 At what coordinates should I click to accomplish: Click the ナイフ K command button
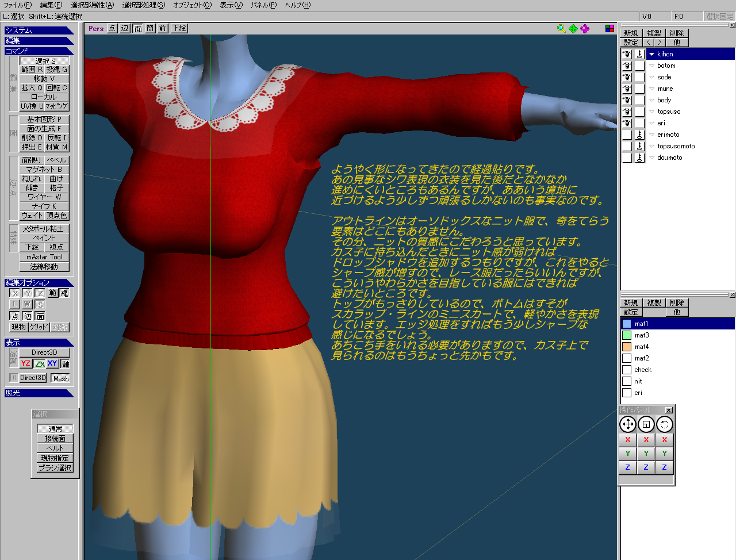tap(44, 206)
